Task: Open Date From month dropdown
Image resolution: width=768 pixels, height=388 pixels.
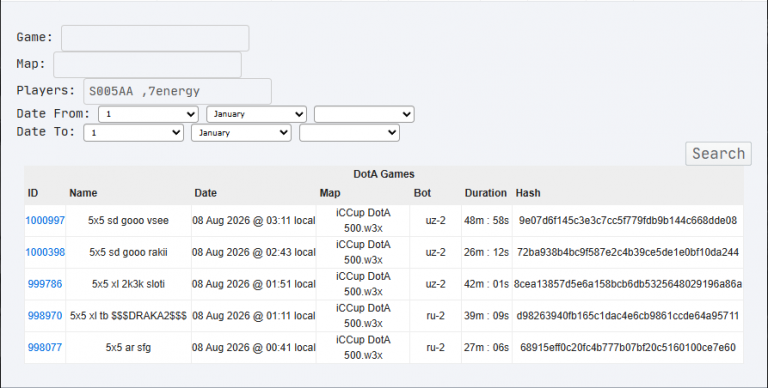Action: [257, 114]
